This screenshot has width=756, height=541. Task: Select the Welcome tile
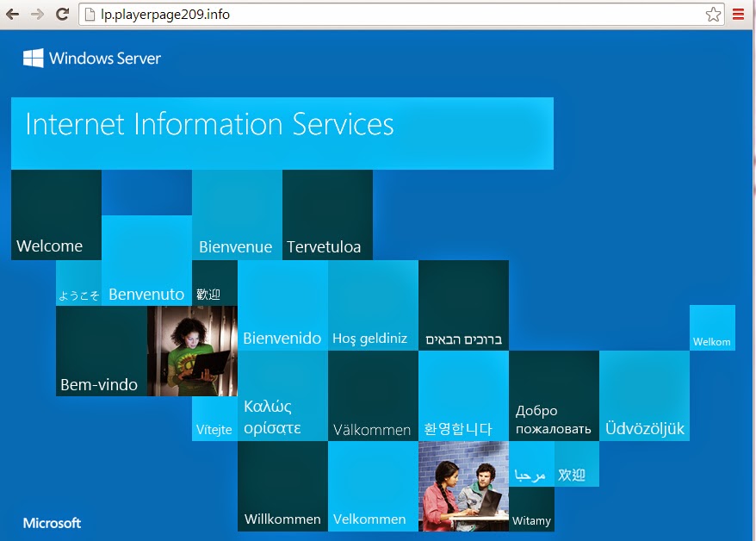[x=56, y=215]
